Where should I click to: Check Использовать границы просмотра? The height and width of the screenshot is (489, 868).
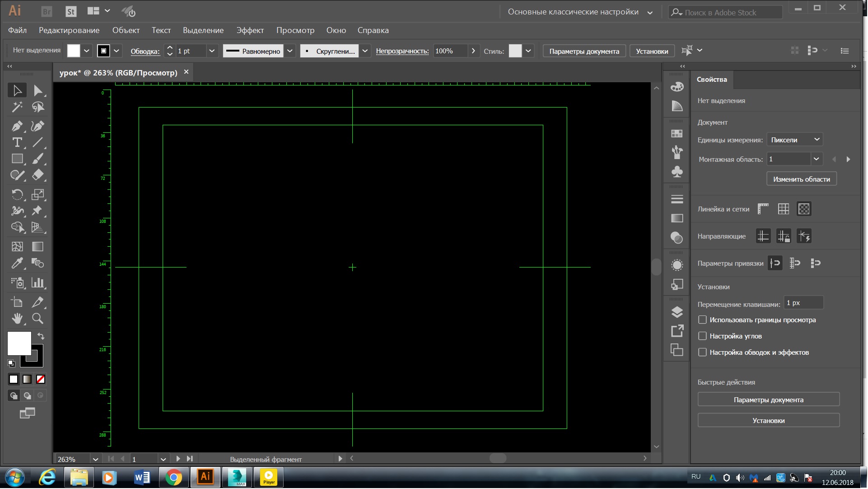702,320
